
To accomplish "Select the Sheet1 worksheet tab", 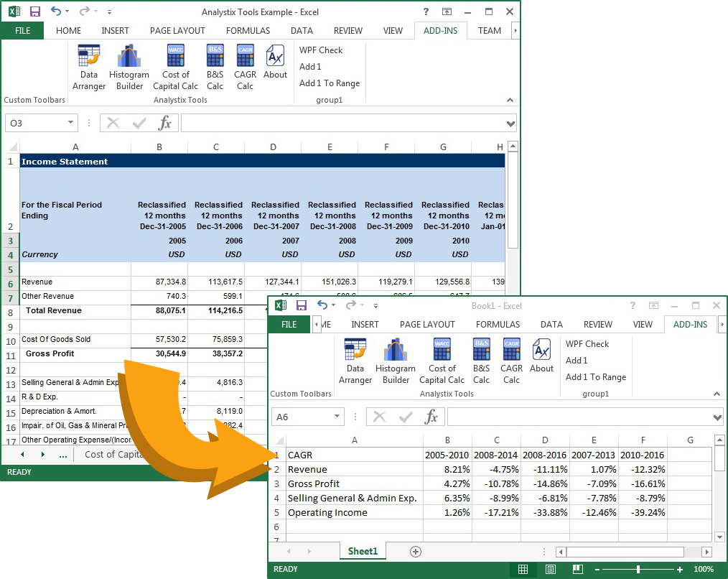I will (x=363, y=551).
